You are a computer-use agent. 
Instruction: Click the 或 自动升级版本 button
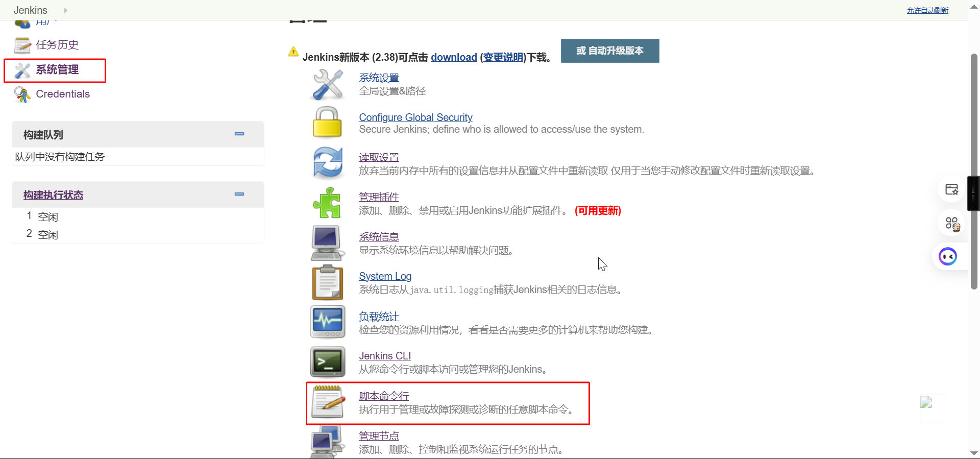609,51
